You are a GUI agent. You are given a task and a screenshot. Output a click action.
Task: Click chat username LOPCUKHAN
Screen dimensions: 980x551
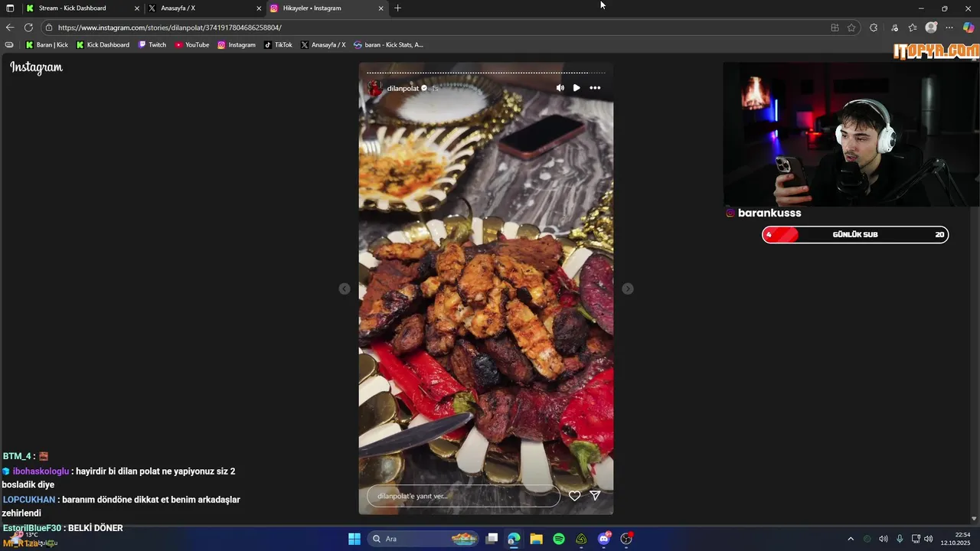point(29,500)
